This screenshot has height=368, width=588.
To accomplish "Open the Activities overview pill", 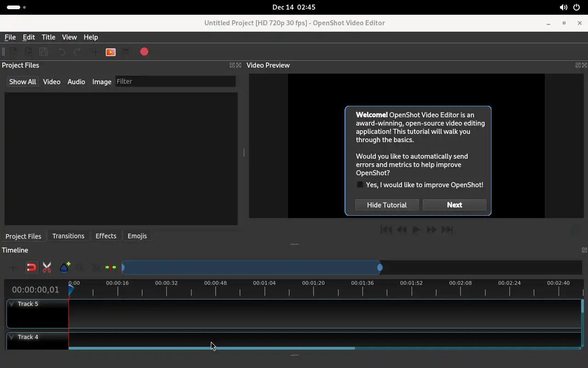I will tap(17, 7).
